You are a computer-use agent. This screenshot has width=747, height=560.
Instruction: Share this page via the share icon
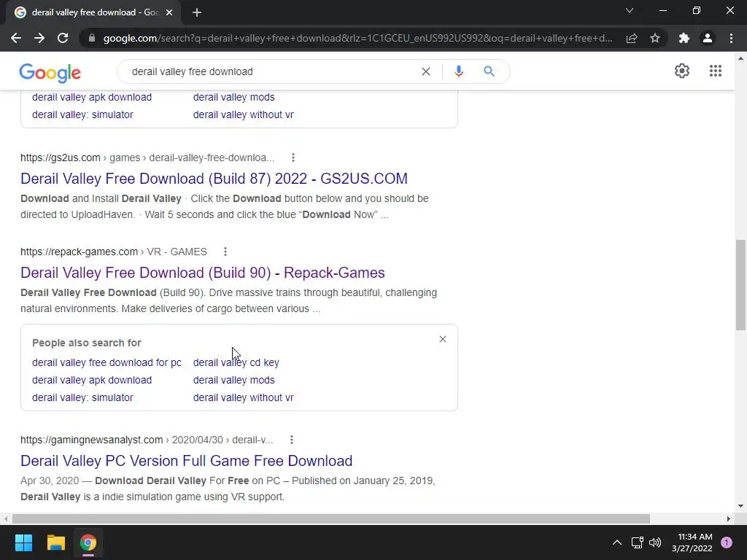pyautogui.click(x=632, y=38)
